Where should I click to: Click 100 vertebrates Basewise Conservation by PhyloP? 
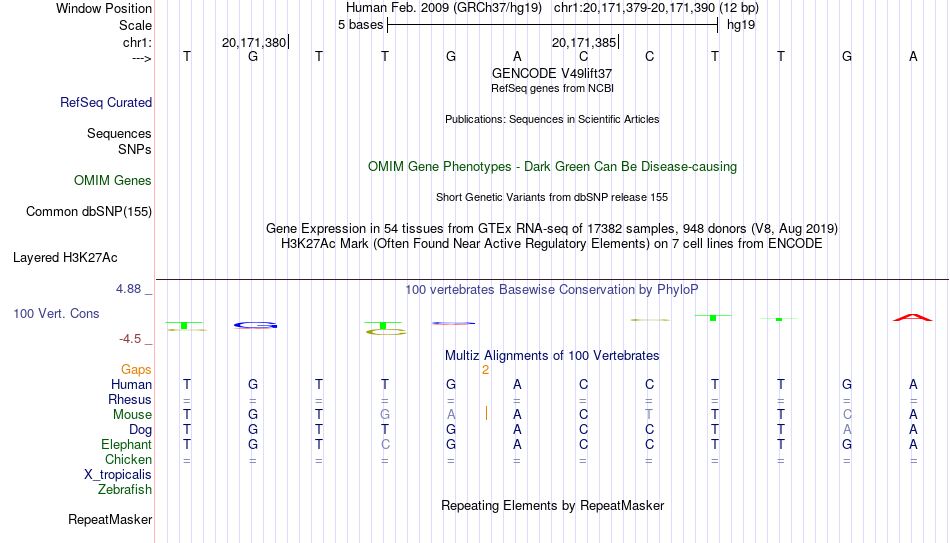coord(552,290)
